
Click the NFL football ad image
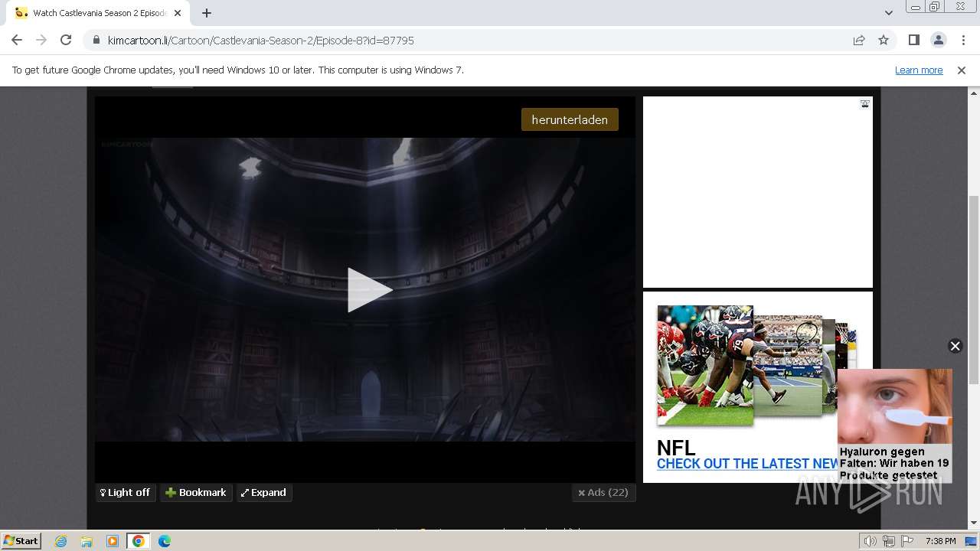click(x=705, y=366)
